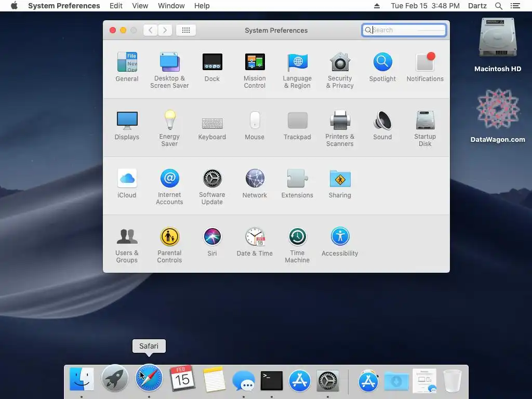Open Terminal from the Dock

pyautogui.click(x=271, y=380)
